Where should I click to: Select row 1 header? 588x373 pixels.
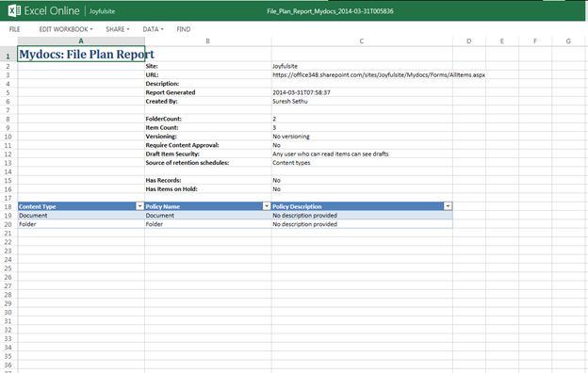pyautogui.click(x=8, y=55)
